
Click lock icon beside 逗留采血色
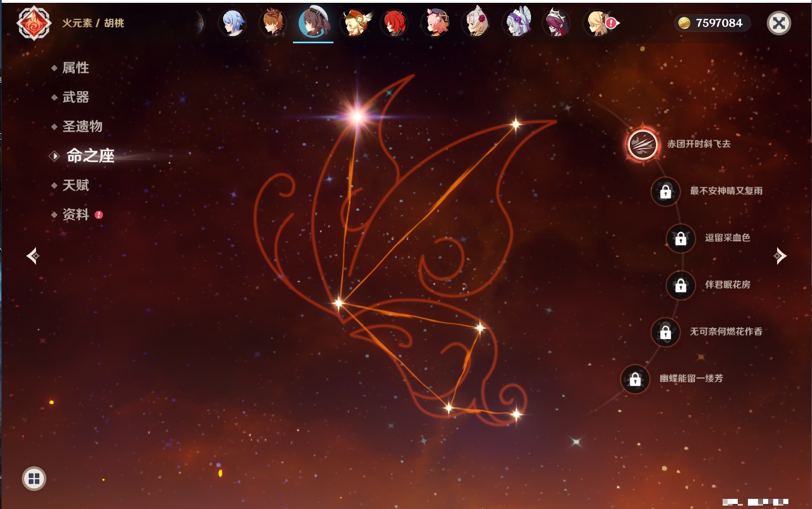pos(680,238)
